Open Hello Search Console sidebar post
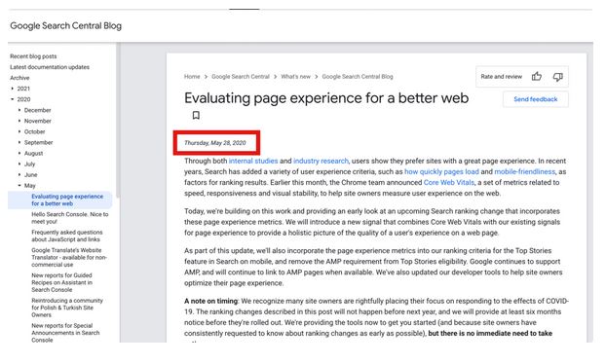The width and height of the screenshot is (606, 364). [70, 218]
